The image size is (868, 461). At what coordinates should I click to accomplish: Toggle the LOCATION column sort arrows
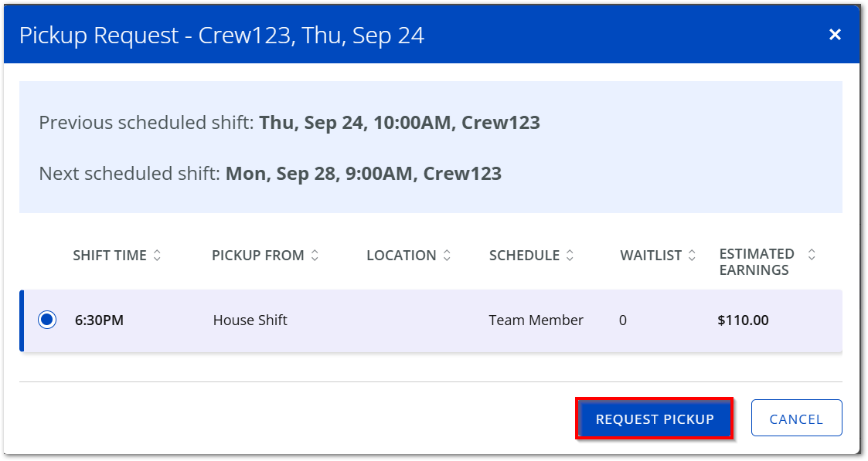[x=447, y=255]
